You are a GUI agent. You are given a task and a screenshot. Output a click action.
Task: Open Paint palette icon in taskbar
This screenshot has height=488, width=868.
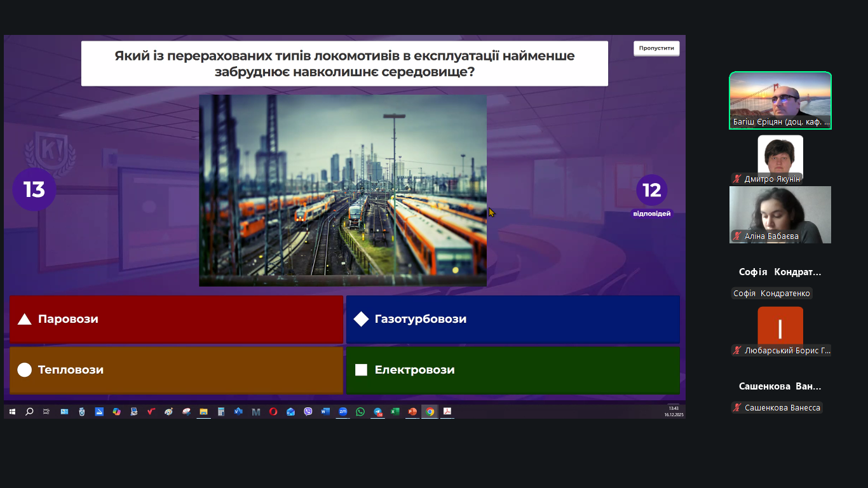168,412
